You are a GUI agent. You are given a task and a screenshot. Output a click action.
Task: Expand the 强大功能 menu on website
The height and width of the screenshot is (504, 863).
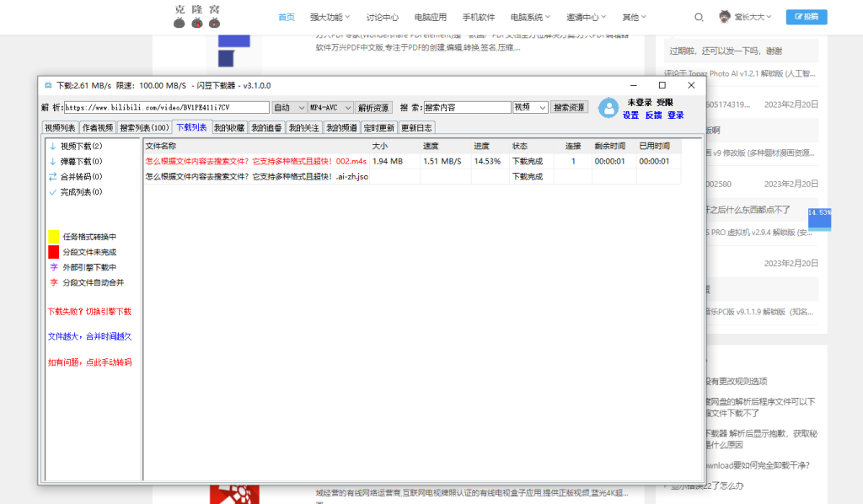(330, 17)
